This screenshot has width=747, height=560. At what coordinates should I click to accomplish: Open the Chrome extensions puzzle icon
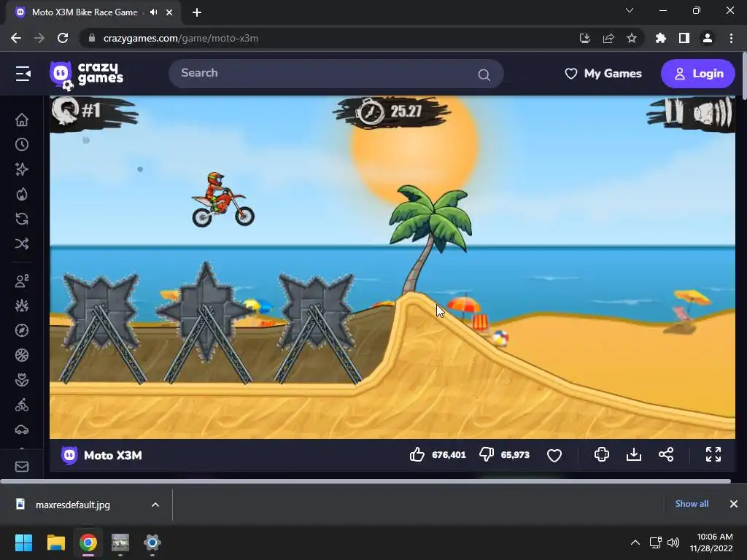tap(660, 38)
